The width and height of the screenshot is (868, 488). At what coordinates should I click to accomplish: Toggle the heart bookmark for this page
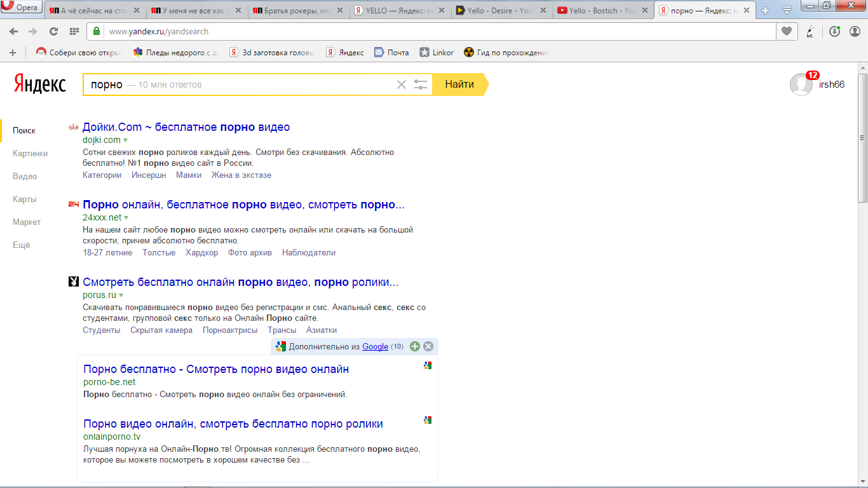[787, 31]
